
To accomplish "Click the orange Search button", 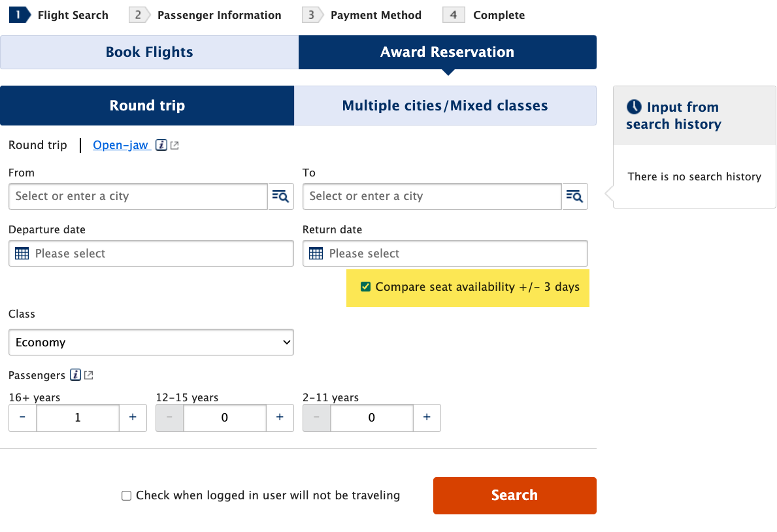I will 514,495.
